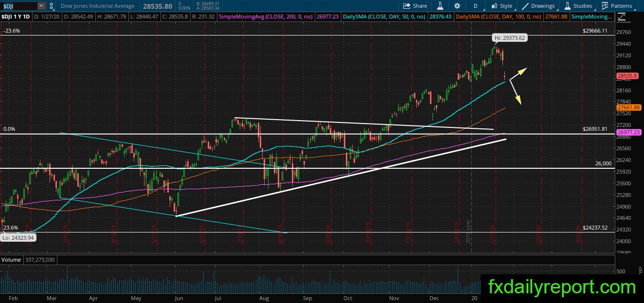Open the Drawings menu

pyautogui.click(x=538, y=6)
